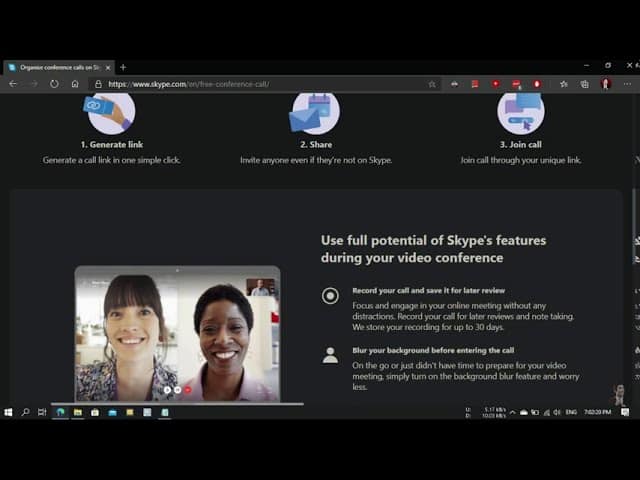Click the Share envelope illustration

click(x=315, y=113)
